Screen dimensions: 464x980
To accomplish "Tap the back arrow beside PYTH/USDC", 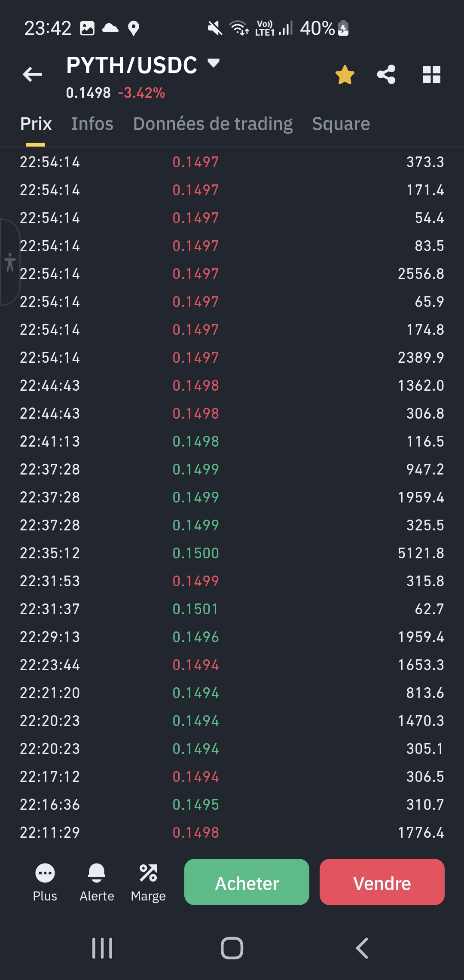I will tap(33, 74).
